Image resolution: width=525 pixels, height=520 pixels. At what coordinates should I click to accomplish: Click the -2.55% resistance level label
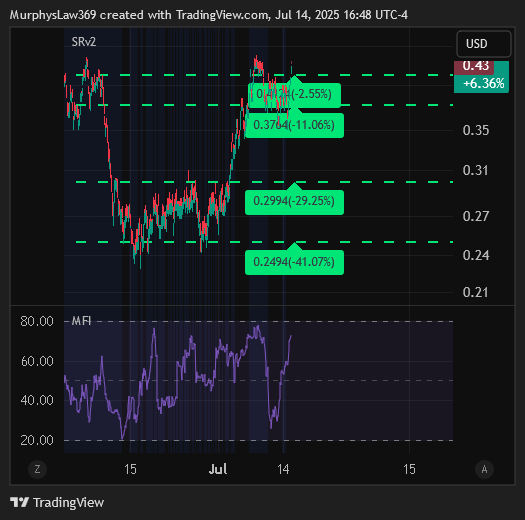[294, 95]
